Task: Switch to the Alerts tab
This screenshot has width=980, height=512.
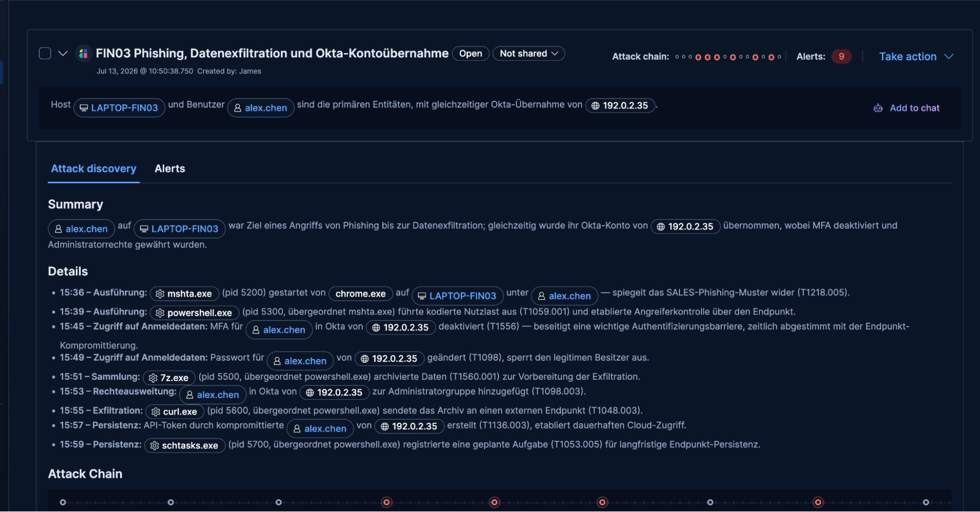Action: coord(170,169)
